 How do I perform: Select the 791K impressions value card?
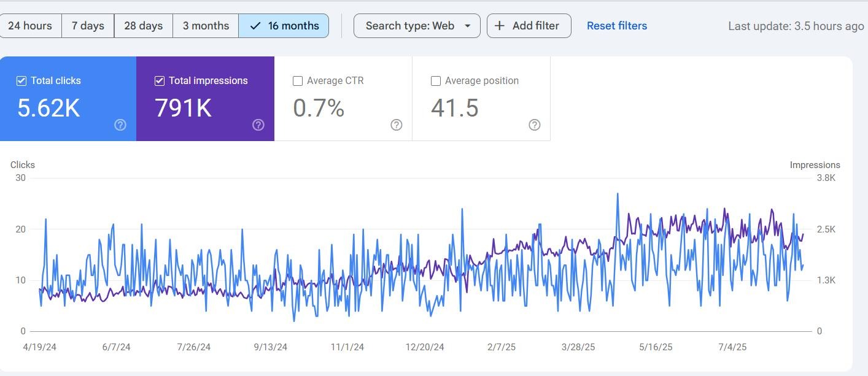click(183, 109)
